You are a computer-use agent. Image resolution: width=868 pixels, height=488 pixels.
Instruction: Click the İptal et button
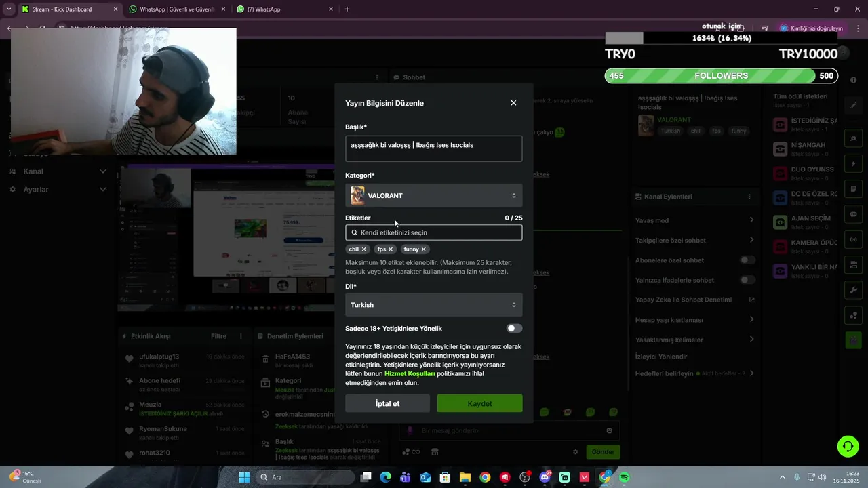388,403
